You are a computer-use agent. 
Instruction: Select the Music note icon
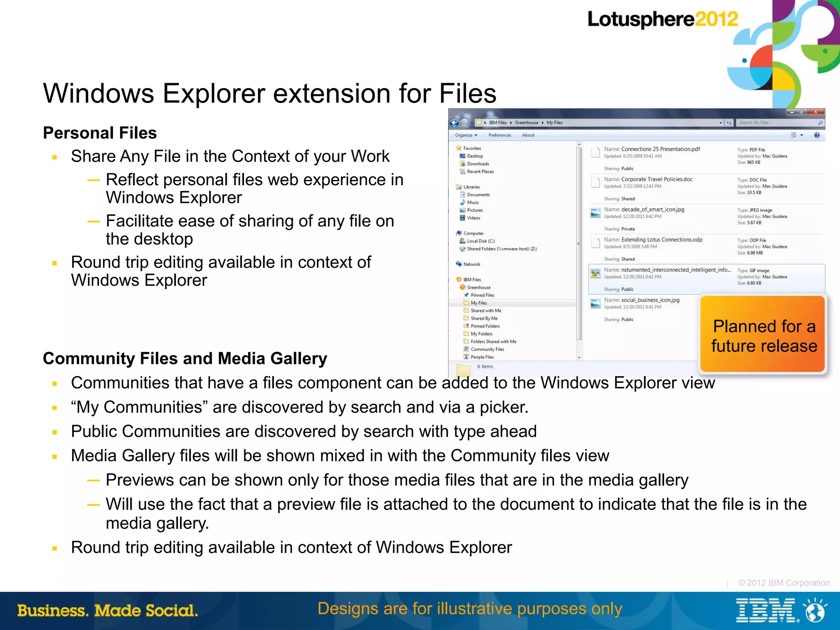[463, 202]
